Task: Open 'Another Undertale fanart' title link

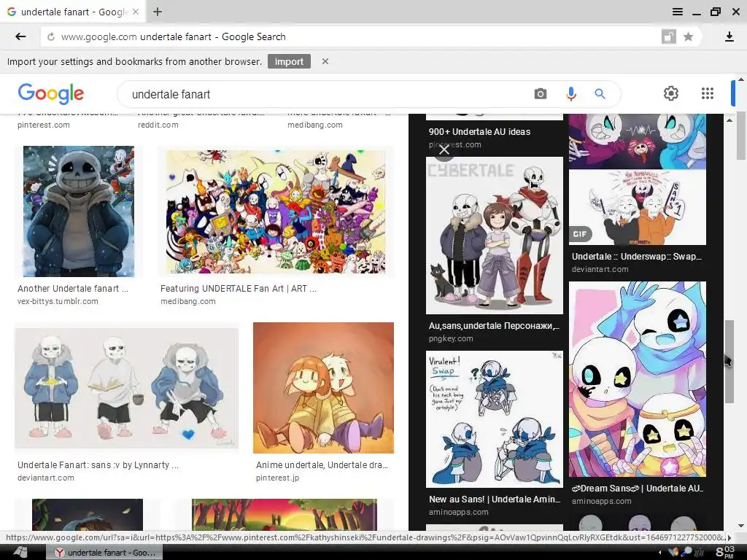Action: coord(73,289)
